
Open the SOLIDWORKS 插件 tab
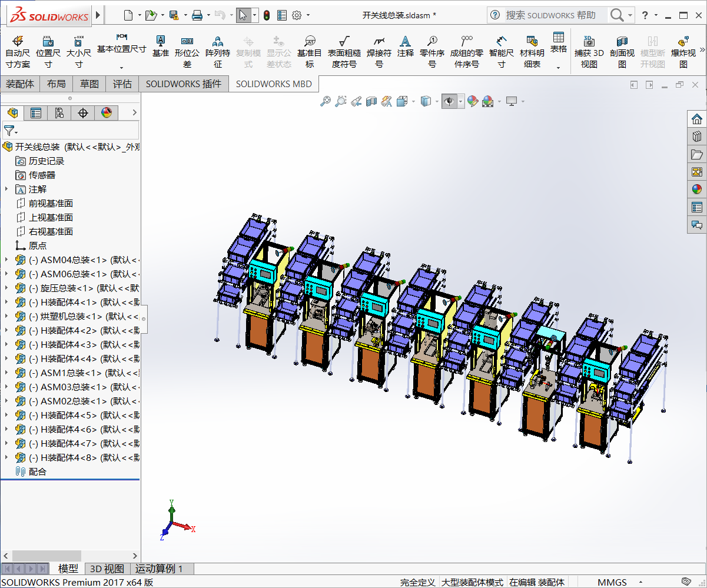(x=184, y=84)
